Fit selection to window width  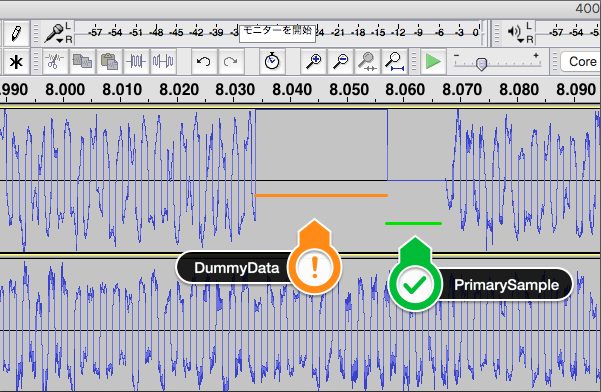(367, 61)
